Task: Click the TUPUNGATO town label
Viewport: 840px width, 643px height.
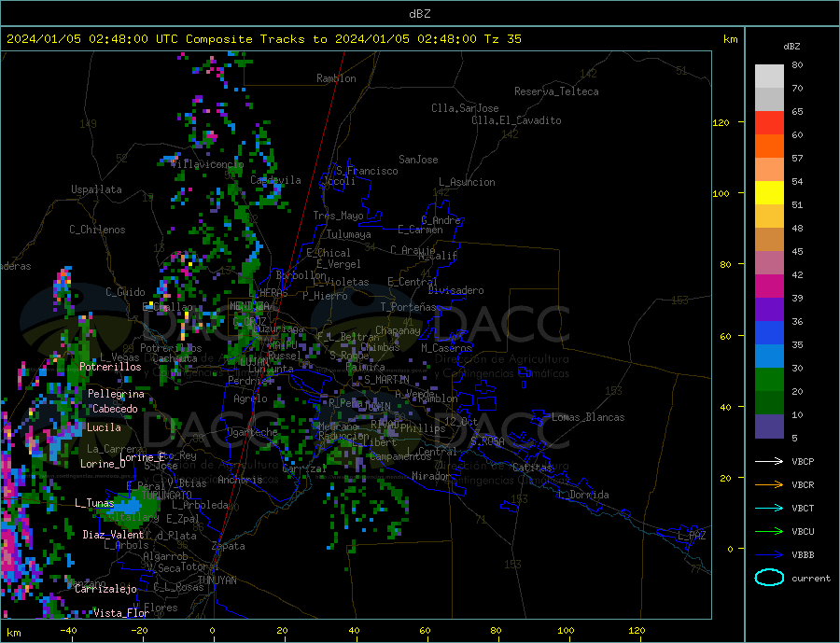Action: (167, 496)
